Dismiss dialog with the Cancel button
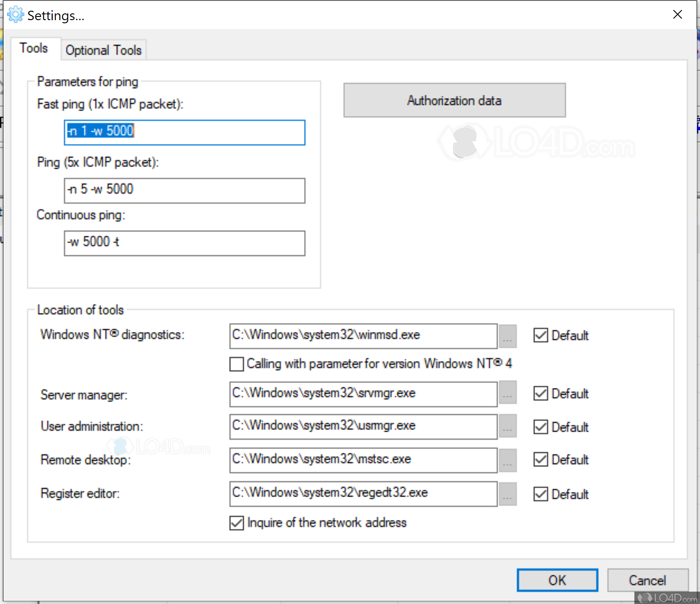The width and height of the screenshot is (700, 604). [x=648, y=580]
